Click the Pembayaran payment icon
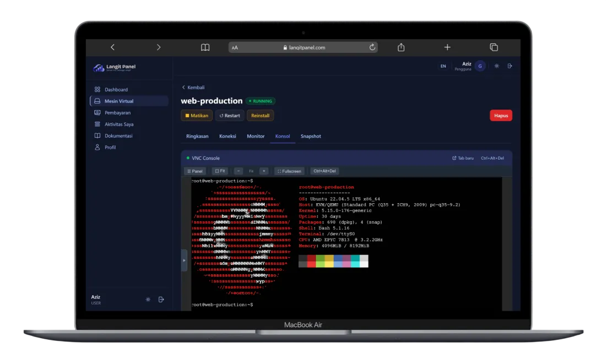Image resolution: width=606 pixels, height=364 pixels. pos(98,112)
